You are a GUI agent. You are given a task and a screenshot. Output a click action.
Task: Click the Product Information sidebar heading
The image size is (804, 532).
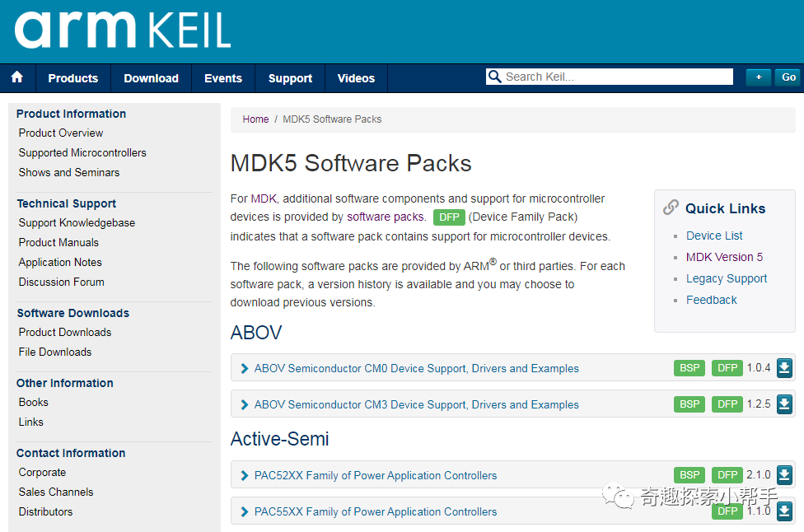tap(71, 114)
